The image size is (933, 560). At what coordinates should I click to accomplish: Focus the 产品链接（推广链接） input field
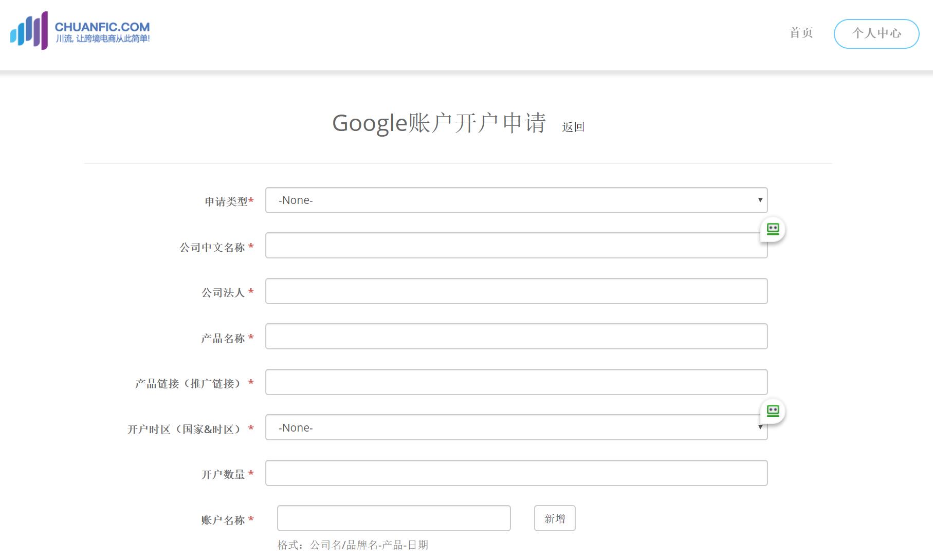pos(516,382)
